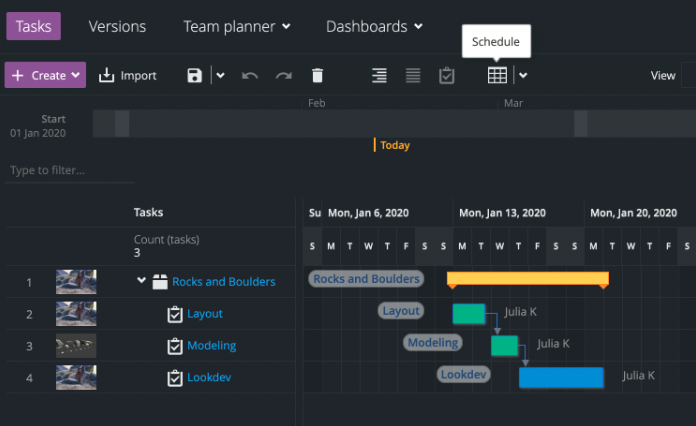Click the clipboard checkmark toolbar icon
This screenshot has width=696, height=426.
click(447, 76)
